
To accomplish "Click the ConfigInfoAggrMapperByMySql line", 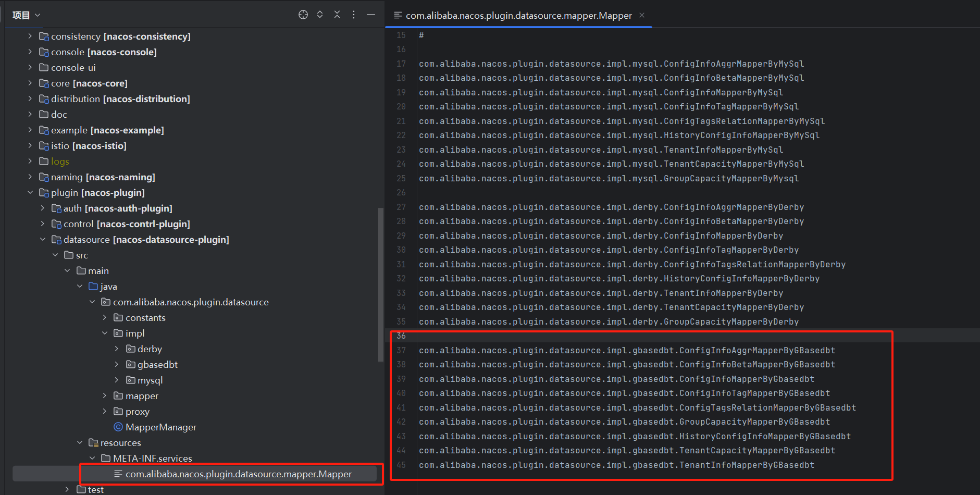I will 612,64.
